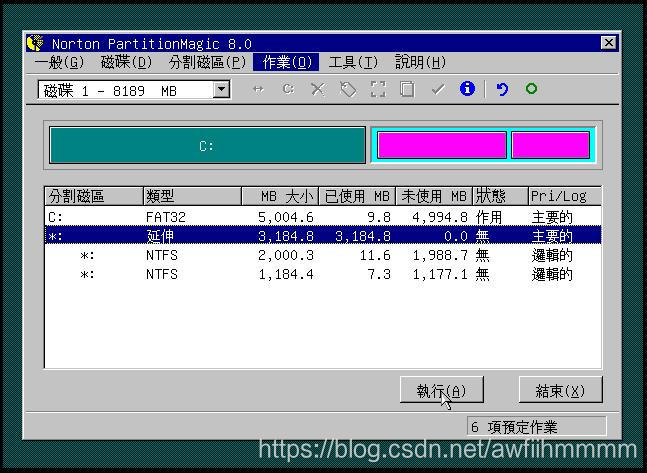Click the green circle apply icon
The image size is (647, 473).
[x=531, y=89]
